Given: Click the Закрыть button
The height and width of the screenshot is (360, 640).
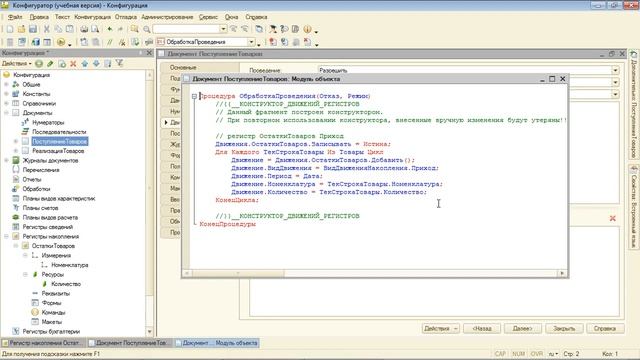Looking at the screenshot, I should (564, 328).
